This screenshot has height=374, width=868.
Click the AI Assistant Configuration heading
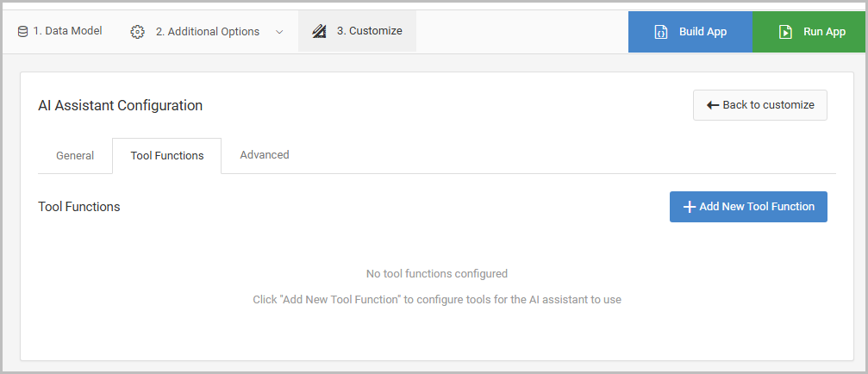(121, 106)
